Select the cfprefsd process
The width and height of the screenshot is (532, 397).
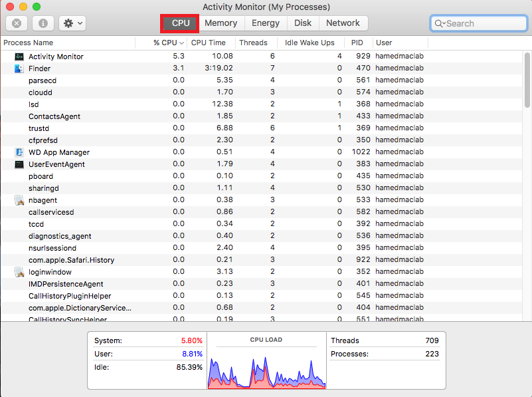(x=43, y=140)
